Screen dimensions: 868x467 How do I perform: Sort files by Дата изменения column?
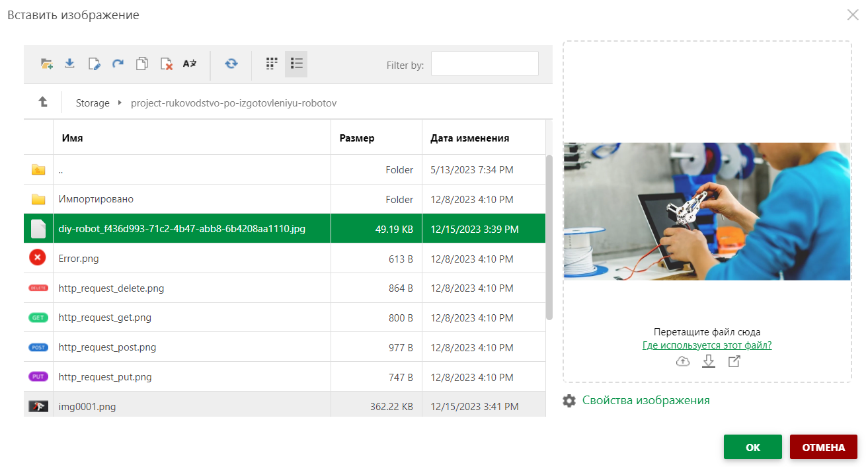(469, 138)
